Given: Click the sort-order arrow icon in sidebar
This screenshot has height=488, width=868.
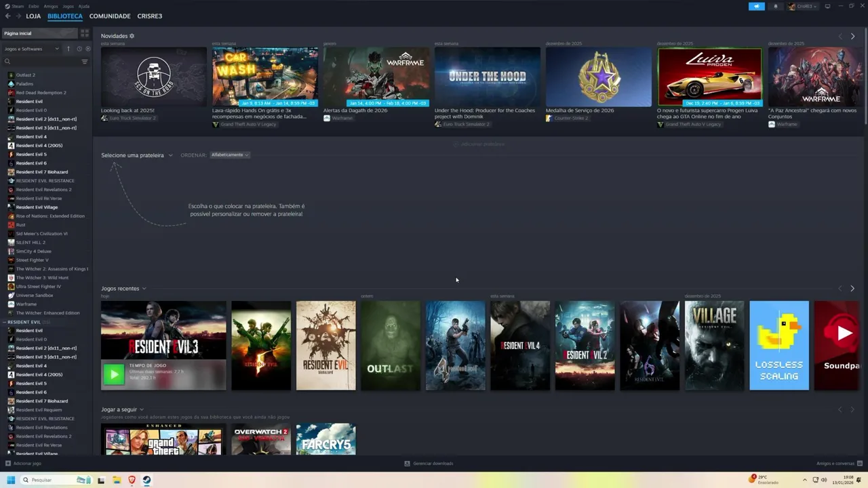Looking at the screenshot, I should tap(68, 49).
